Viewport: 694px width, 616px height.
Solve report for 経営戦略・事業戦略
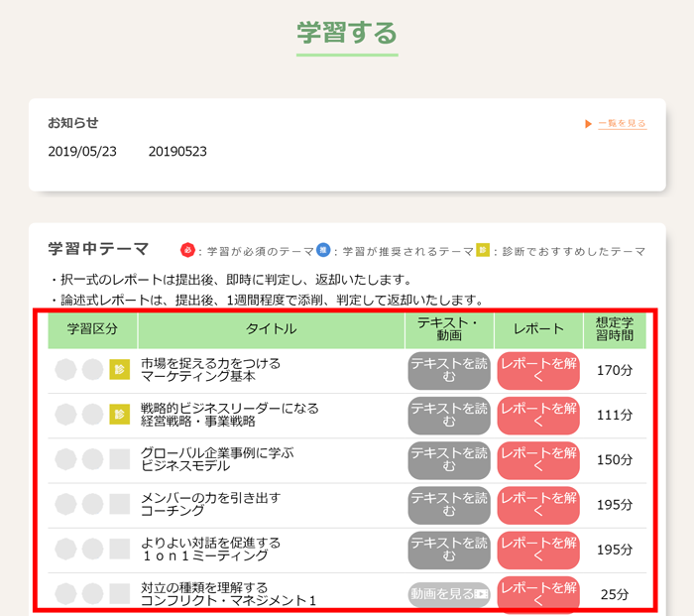(x=538, y=415)
